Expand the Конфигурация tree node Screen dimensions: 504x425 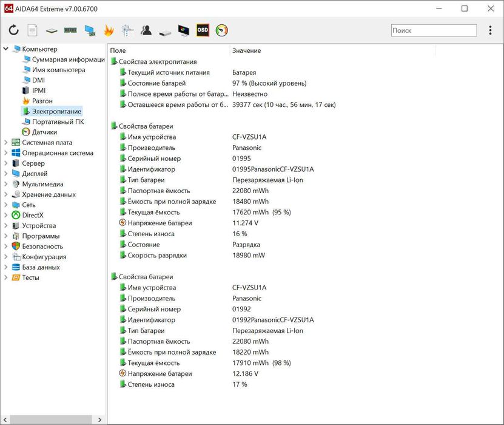pos(6,257)
